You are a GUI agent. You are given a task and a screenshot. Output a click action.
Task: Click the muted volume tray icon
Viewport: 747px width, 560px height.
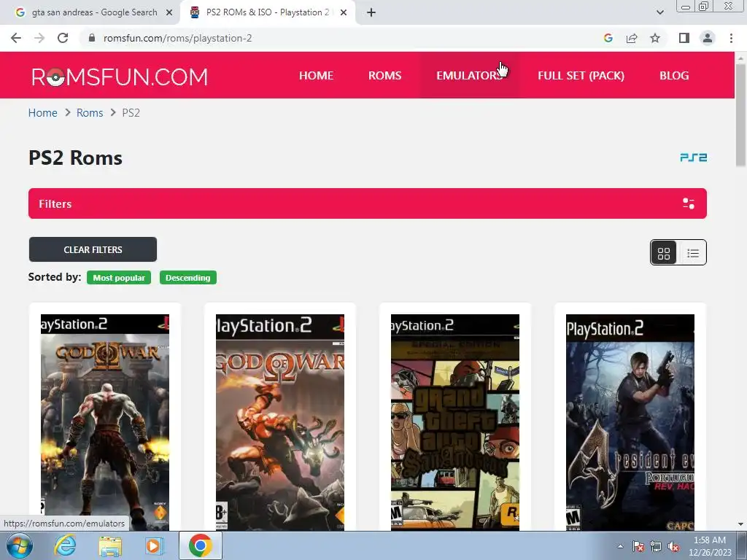(673, 547)
